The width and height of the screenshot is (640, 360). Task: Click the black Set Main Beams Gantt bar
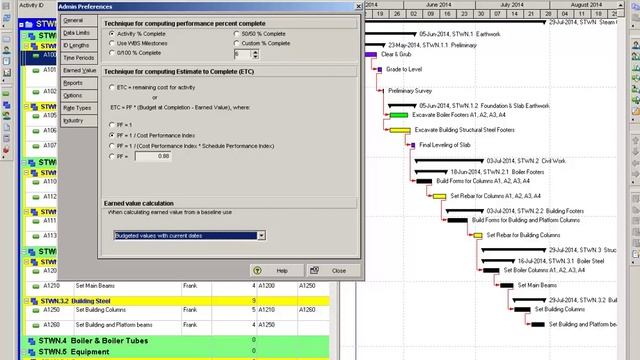tap(507, 286)
